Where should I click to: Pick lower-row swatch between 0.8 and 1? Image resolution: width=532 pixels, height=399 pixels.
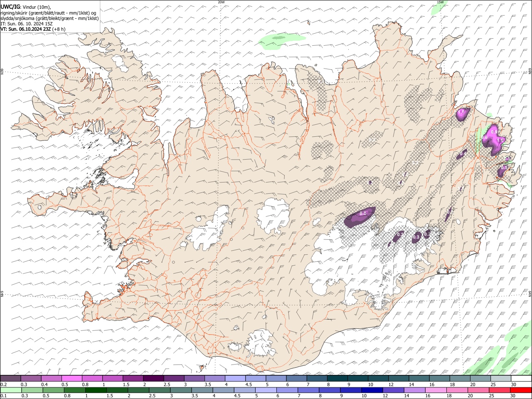(x=74, y=390)
